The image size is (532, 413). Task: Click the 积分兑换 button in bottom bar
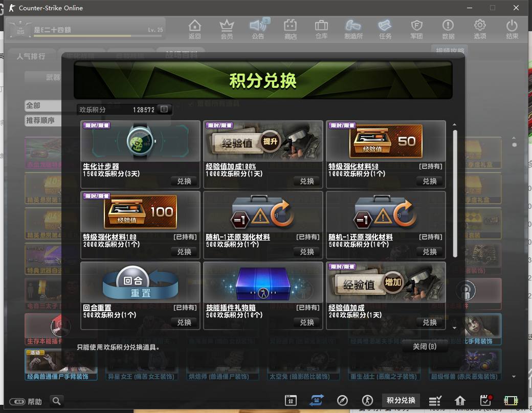tap(401, 400)
